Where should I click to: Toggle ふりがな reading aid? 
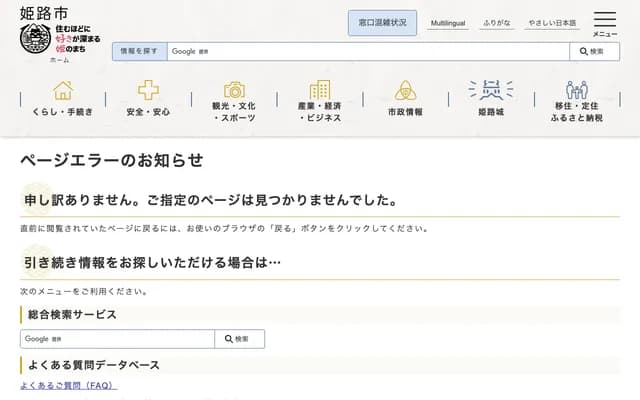click(497, 23)
